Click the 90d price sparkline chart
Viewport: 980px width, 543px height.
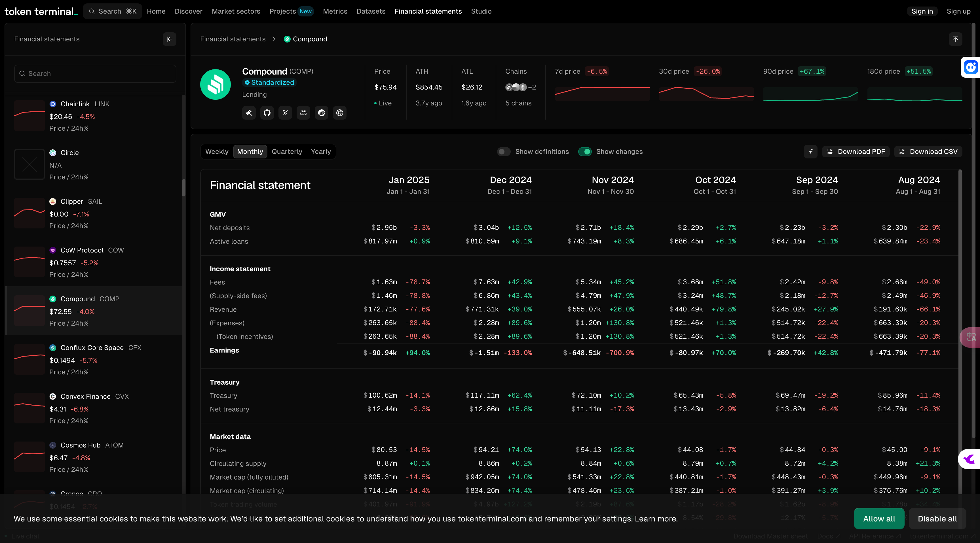[811, 94]
